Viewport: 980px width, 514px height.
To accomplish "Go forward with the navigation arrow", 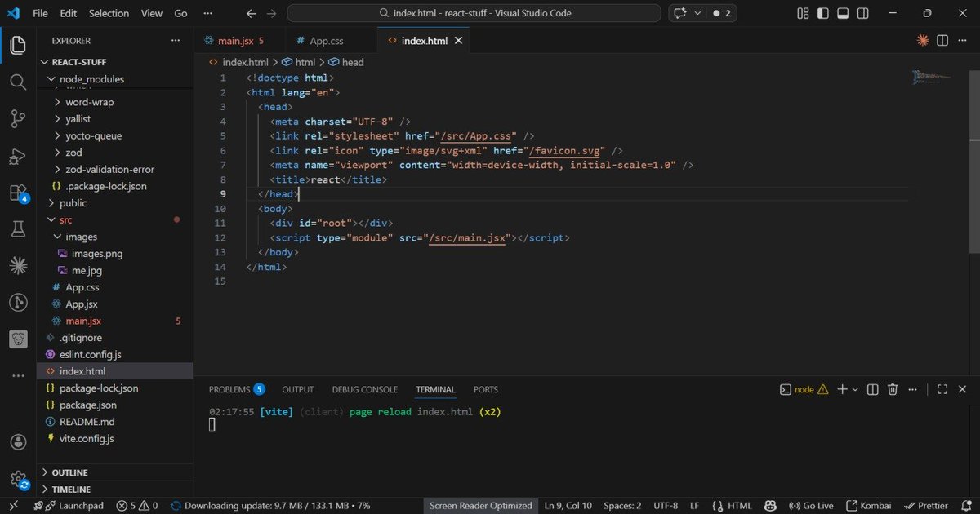I will [272, 13].
